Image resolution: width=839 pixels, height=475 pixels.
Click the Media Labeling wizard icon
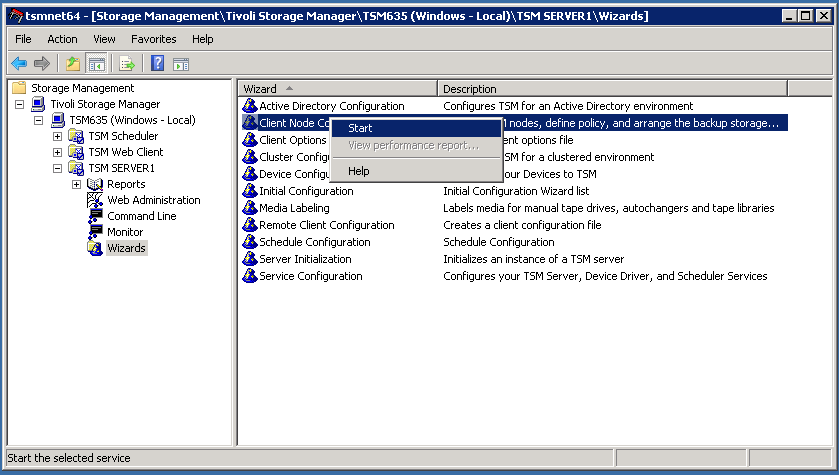click(x=249, y=208)
